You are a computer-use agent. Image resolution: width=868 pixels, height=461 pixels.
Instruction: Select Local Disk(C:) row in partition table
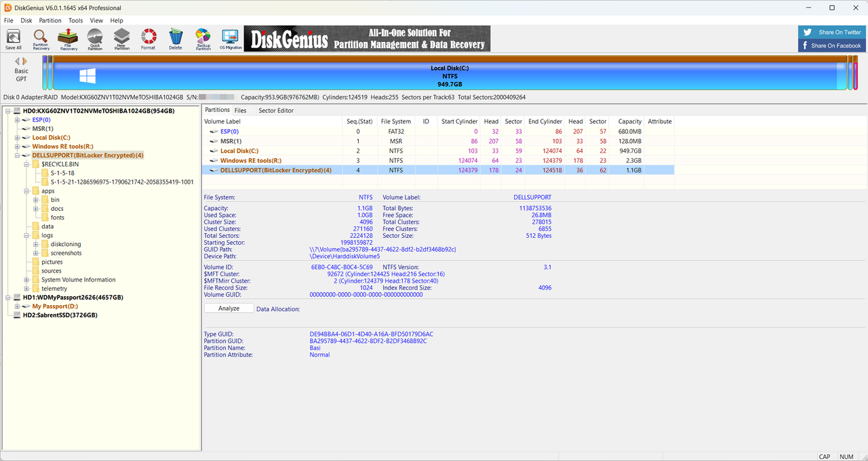tap(439, 151)
